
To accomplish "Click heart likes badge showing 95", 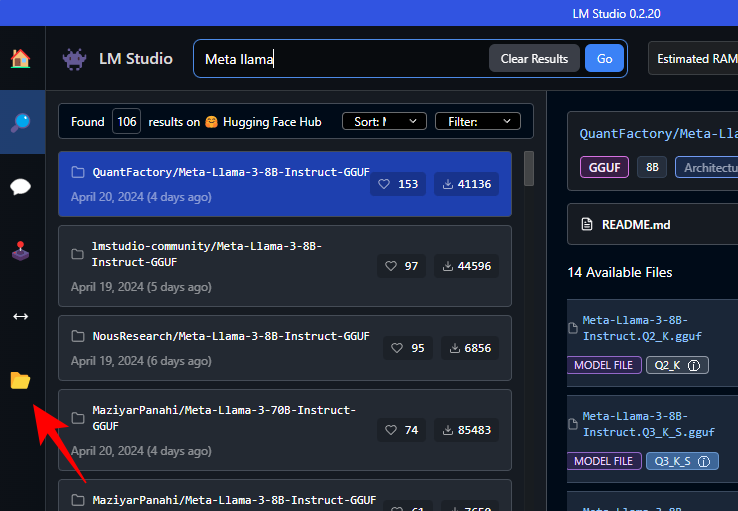I will pos(408,348).
